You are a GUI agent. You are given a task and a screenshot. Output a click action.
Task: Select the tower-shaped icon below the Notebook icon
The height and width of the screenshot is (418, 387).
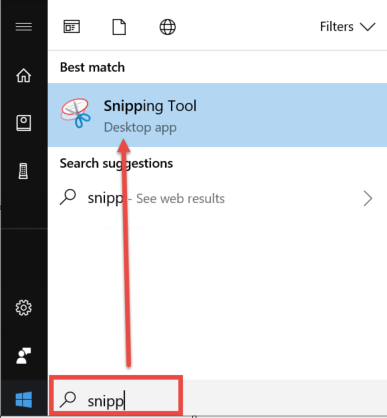tap(23, 171)
